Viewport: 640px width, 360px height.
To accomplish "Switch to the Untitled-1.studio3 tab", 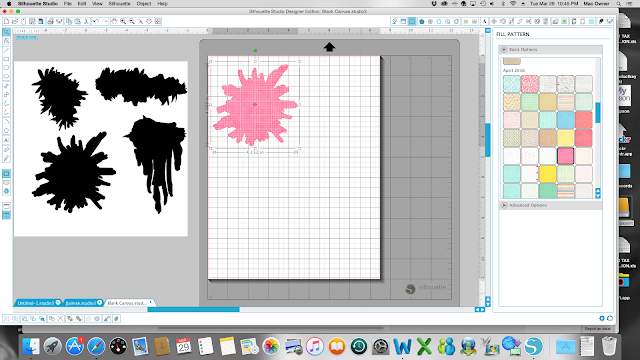I will point(36,303).
